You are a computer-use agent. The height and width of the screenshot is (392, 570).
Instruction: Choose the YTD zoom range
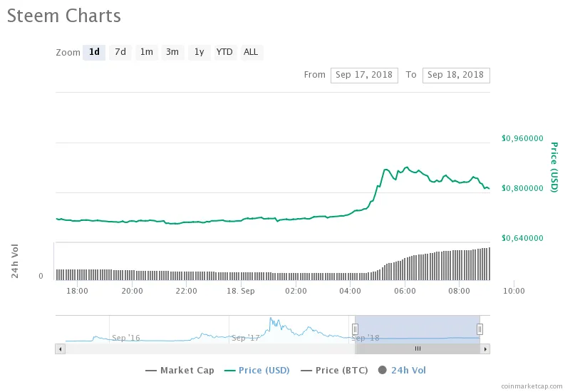(x=225, y=52)
